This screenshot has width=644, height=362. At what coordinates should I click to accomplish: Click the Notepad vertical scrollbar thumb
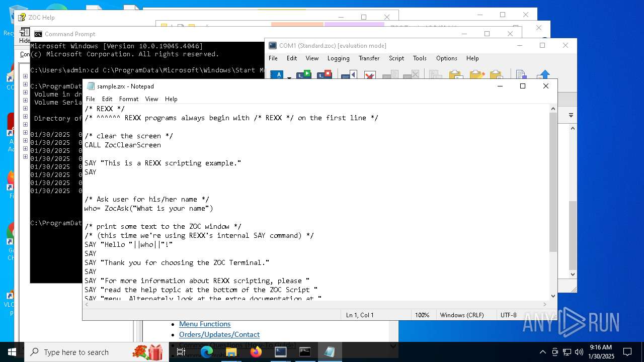tap(553, 182)
